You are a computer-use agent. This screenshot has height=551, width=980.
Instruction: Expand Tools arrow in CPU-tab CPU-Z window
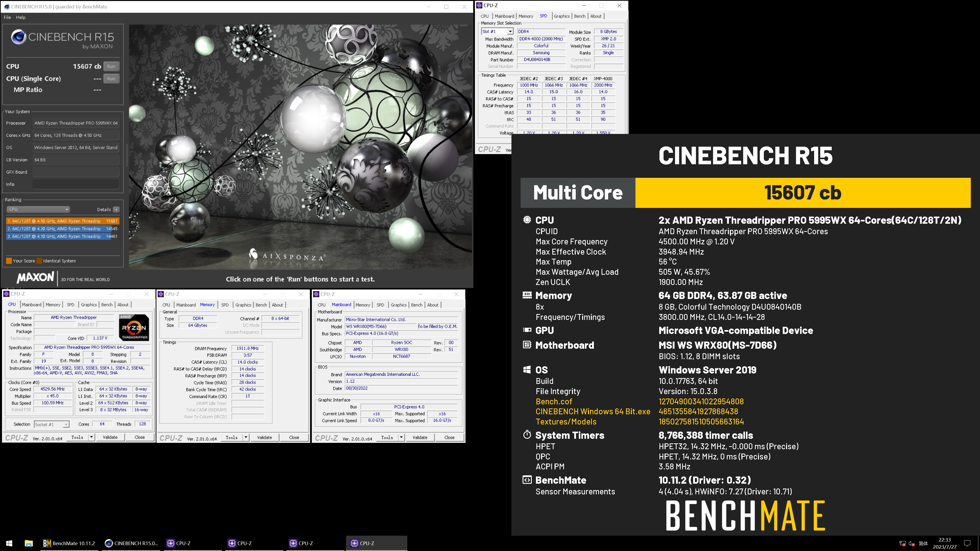(x=91, y=437)
